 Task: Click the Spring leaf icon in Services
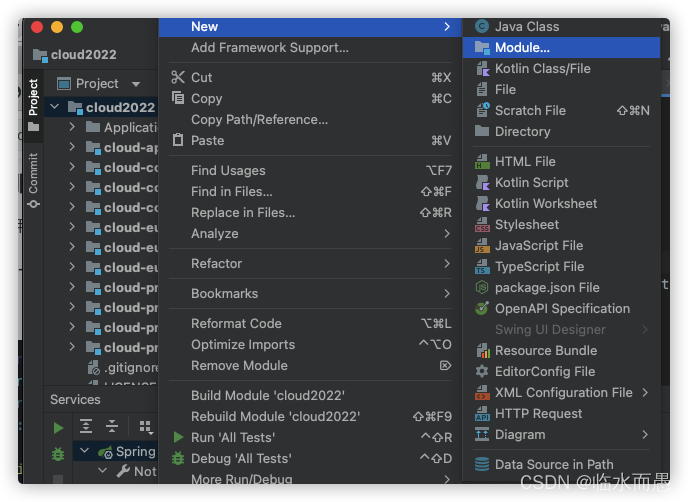pyautogui.click(x=105, y=452)
